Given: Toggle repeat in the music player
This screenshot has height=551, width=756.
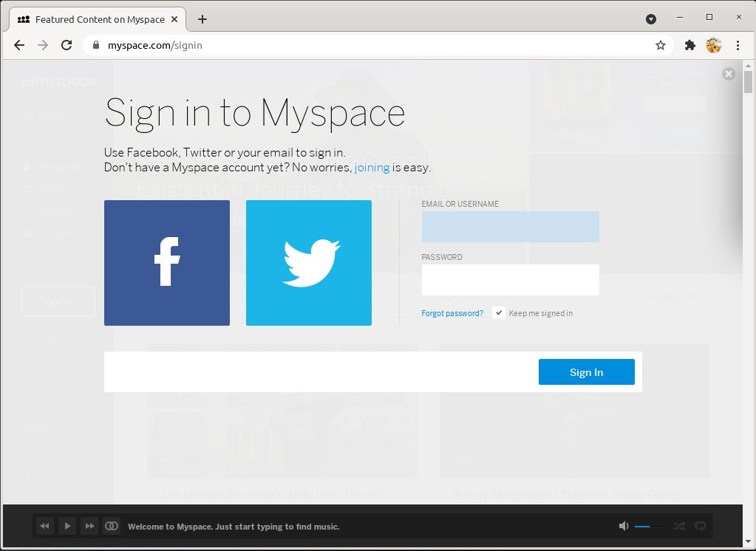Looking at the screenshot, I should (701, 526).
